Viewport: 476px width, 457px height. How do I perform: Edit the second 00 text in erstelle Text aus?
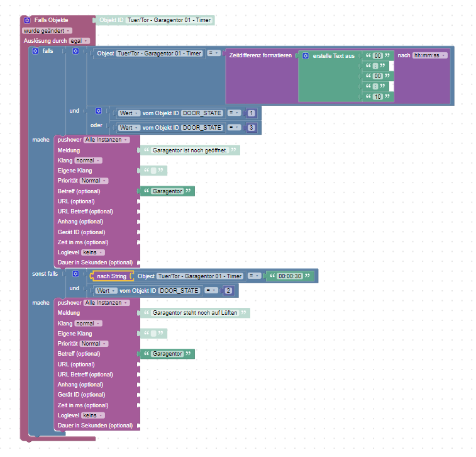click(x=378, y=76)
